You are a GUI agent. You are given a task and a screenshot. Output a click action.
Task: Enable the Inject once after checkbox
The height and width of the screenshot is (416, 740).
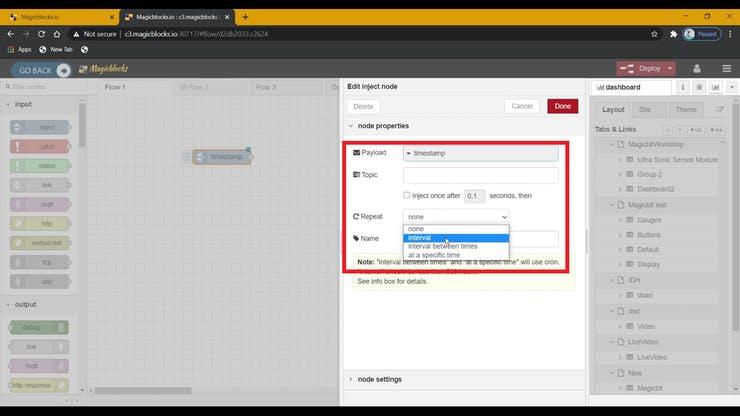pos(407,195)
